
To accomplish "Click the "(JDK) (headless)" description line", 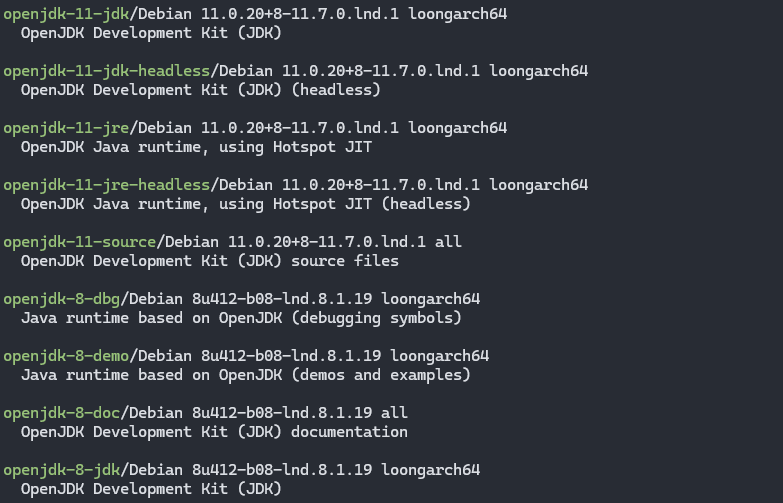I will tap(200, 90).
